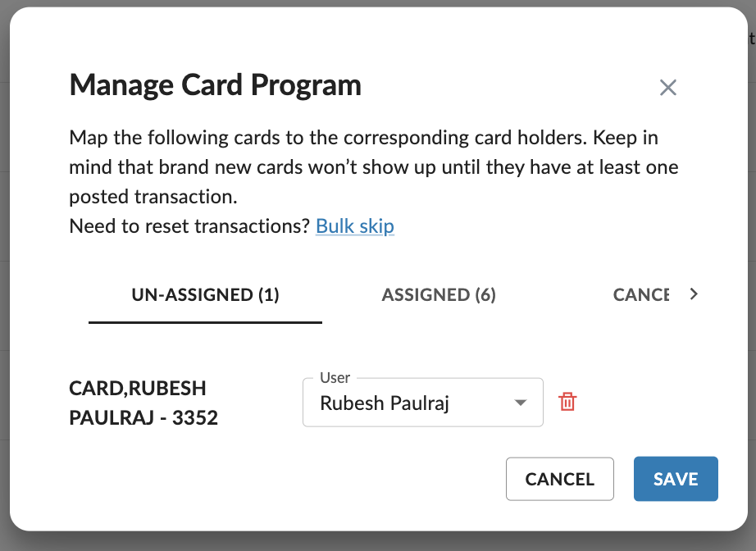Click the active tab underline indicator
This screenshot has height=551, width=756.
tap(205, 322)
